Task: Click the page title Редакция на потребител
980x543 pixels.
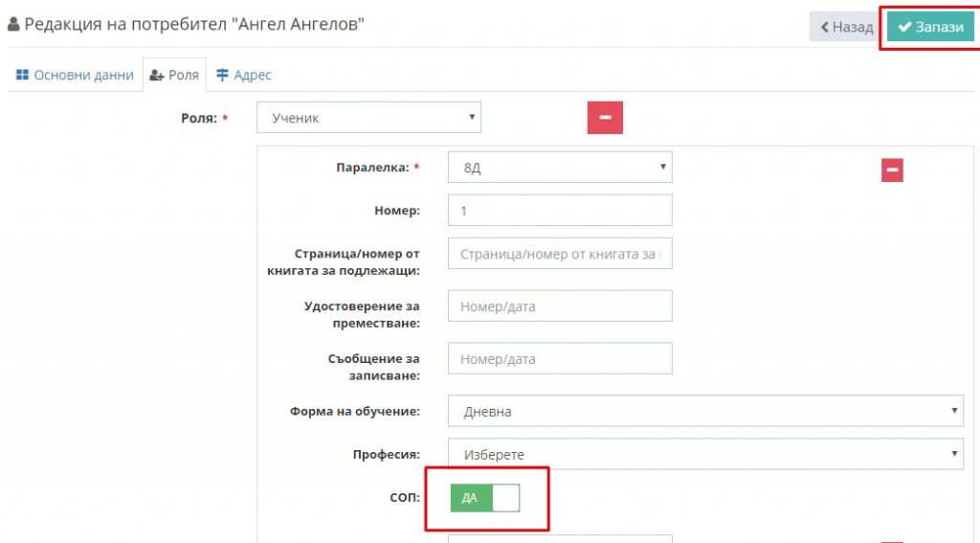Action: tap(194, 24)
